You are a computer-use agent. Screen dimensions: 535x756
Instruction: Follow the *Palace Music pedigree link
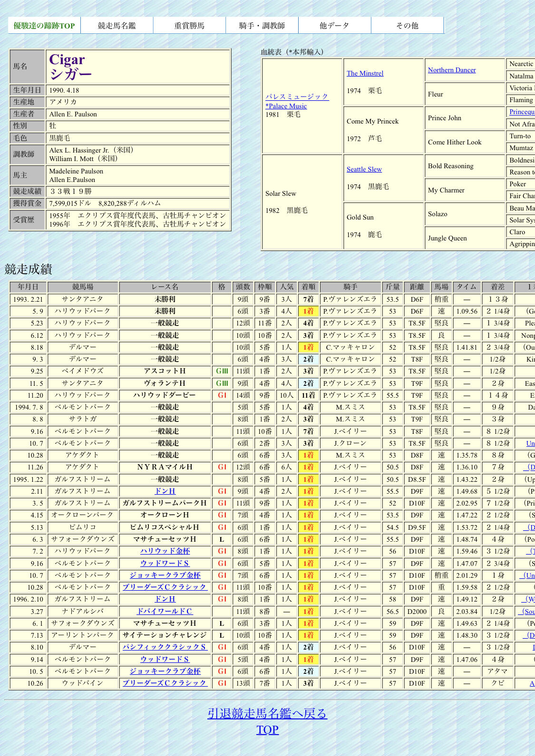286,106
